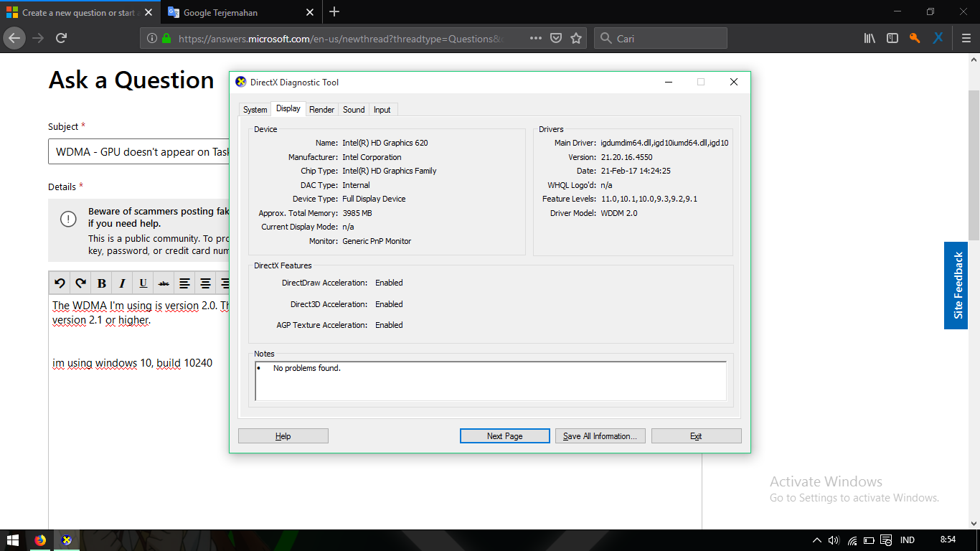The image size is (980, 551).
Task: Align text left in editor
Action: tap(184, 283)
